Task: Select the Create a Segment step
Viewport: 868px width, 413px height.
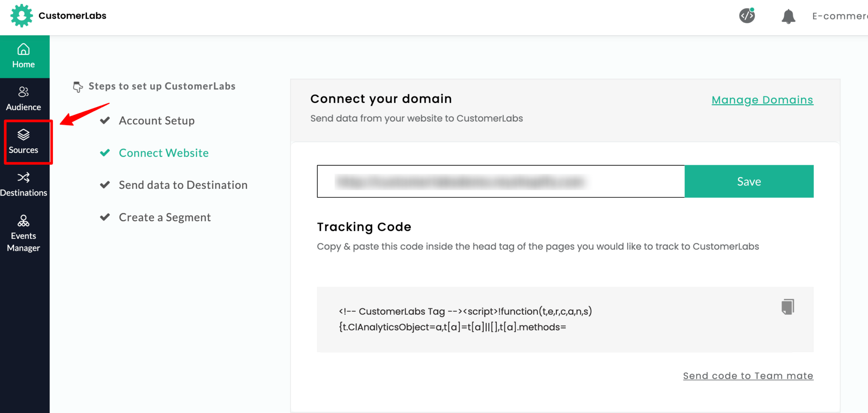Action: pyautogui.click(x=165, y=217)
